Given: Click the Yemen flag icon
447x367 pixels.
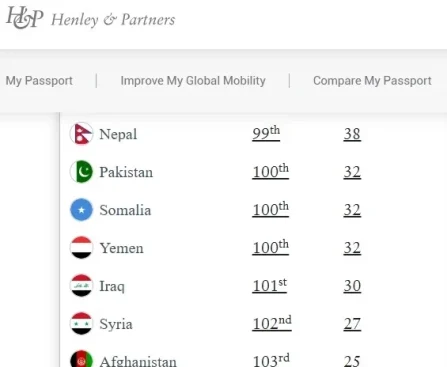Looking at the screenshot, I should [x=81, y=248].
